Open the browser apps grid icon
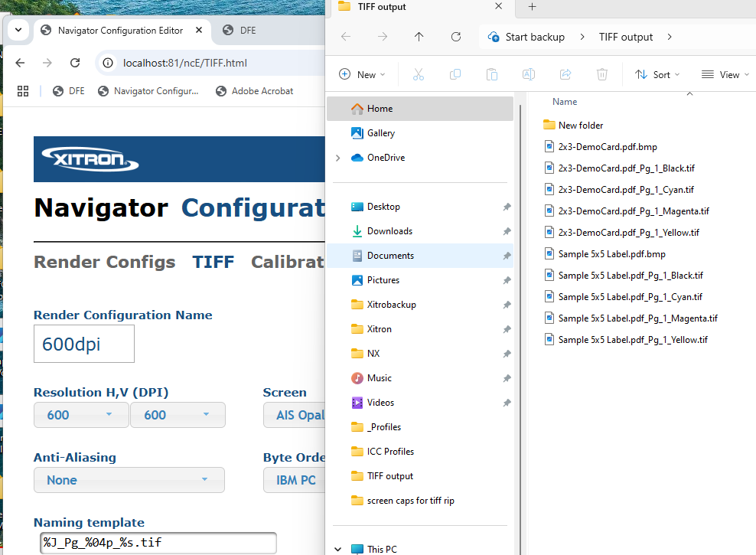 (x=23, y=91)
